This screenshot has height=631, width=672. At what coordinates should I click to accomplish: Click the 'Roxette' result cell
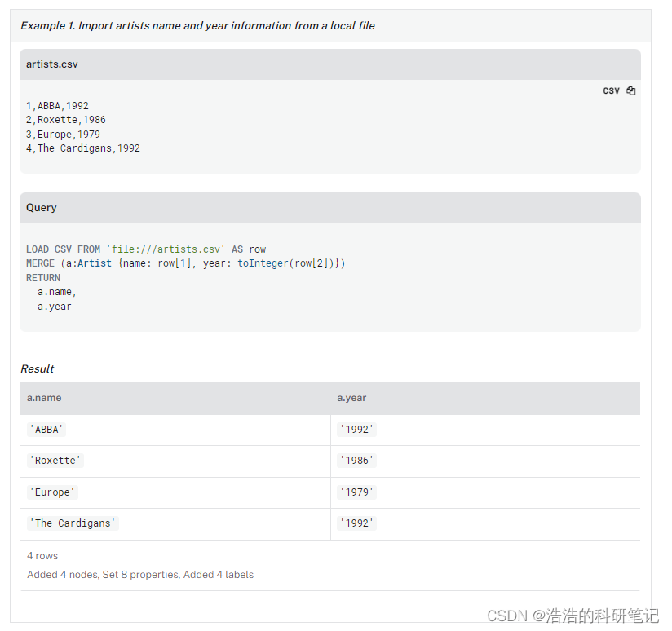(x=55, y=461)
